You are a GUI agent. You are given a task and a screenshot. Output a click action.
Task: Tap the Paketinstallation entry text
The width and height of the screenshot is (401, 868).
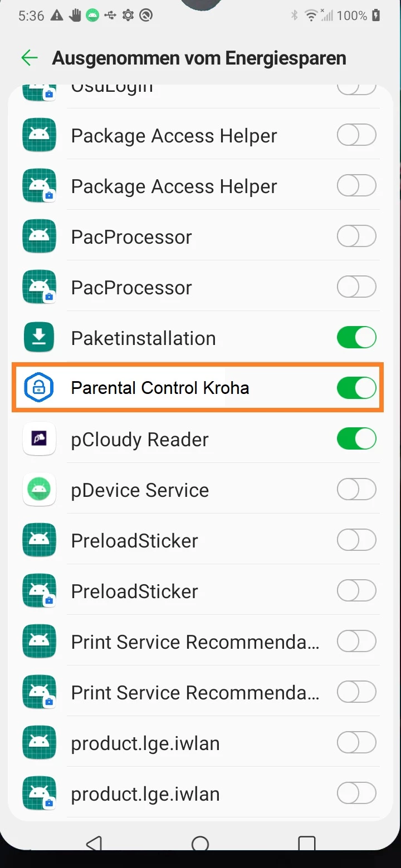click(143, 338)
